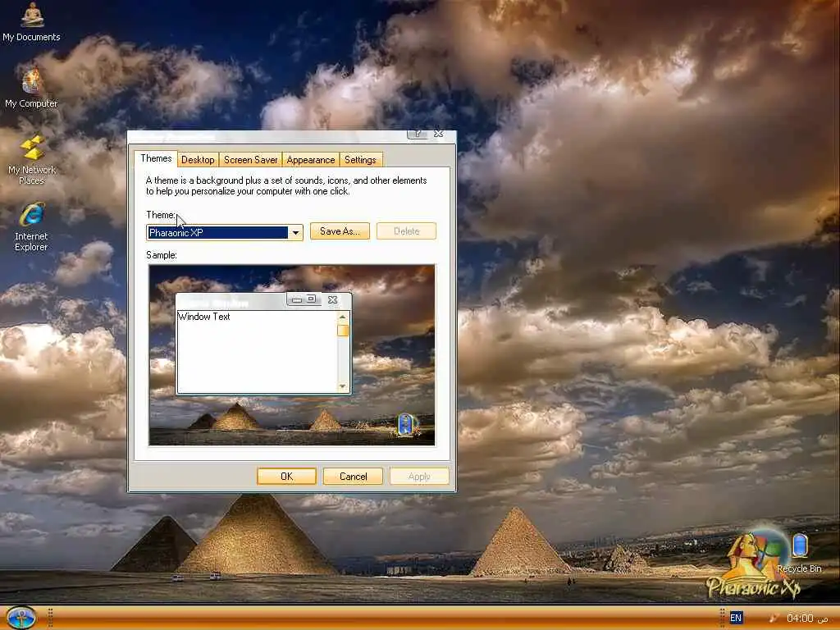Click the sample window close icon
The image size is (840, 630).
pos(333,299)
